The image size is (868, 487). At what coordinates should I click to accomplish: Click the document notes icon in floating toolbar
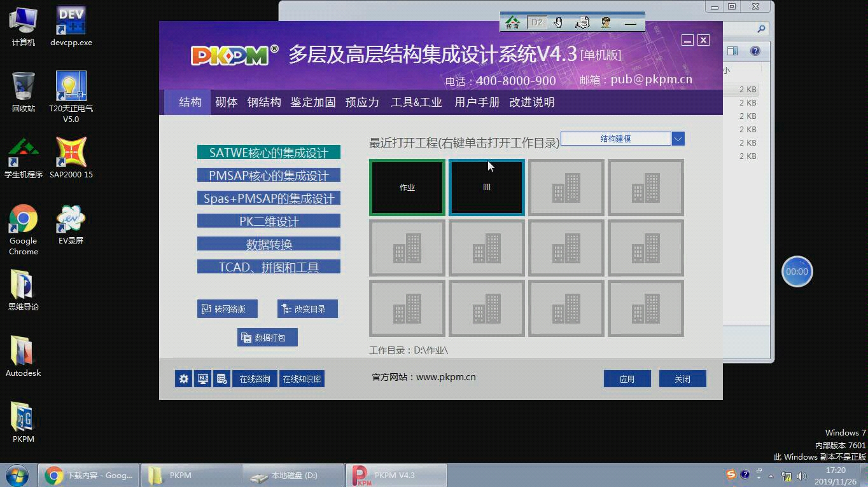click(582, 22)
